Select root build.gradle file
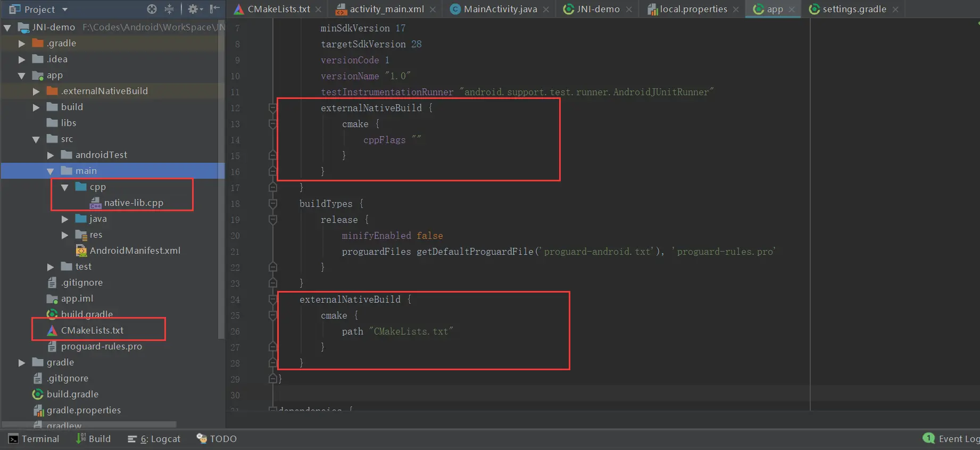980x450 pixels. tap(72, 394)
